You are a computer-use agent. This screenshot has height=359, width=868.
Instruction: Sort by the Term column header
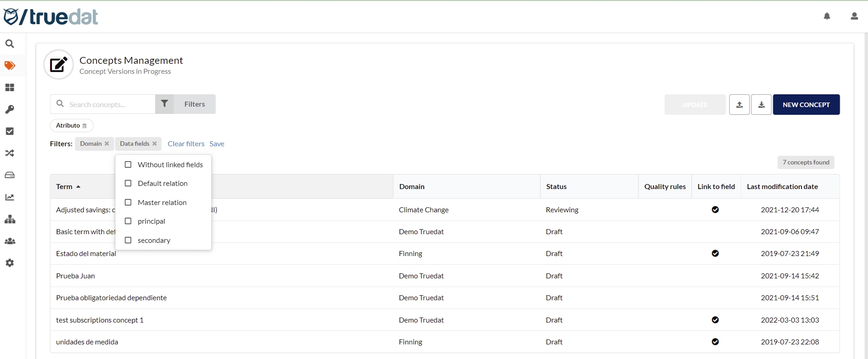tap(65, 187)
